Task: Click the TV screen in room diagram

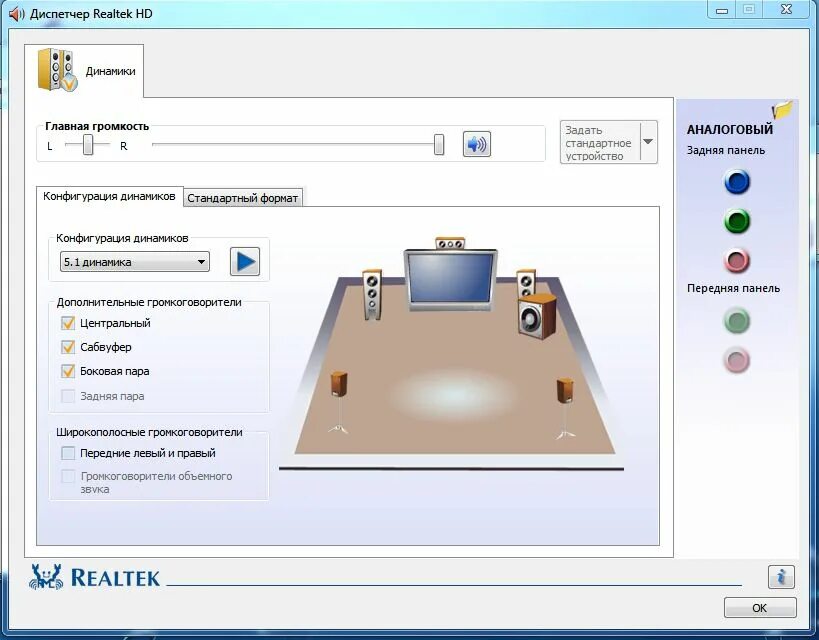Action: [450, 280]
